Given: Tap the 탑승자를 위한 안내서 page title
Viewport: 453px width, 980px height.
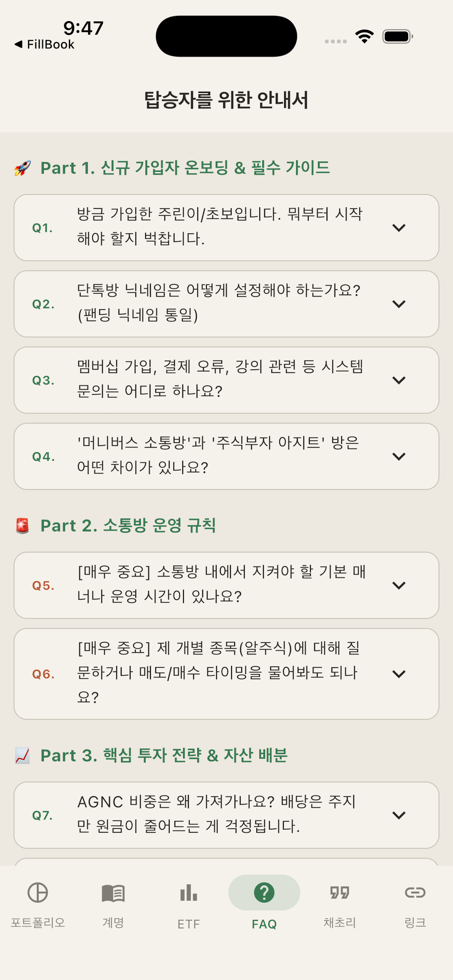Looking at the screenshot, I should (226, 100).
